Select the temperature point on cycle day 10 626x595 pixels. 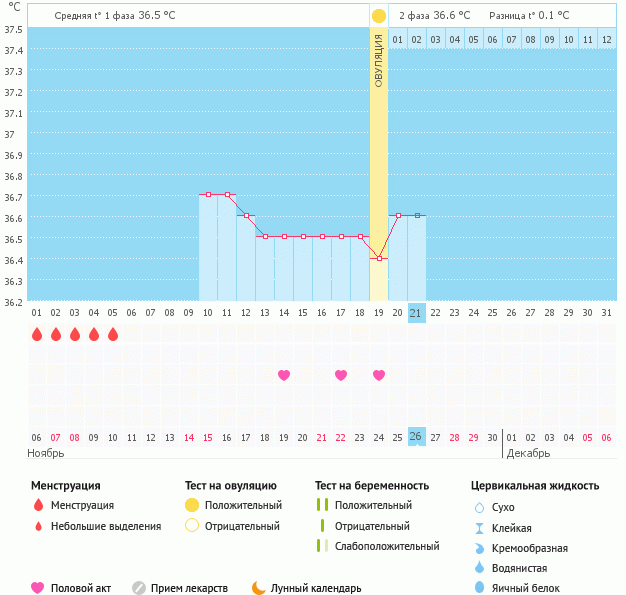pyautogui.click(x=208, y=194)
